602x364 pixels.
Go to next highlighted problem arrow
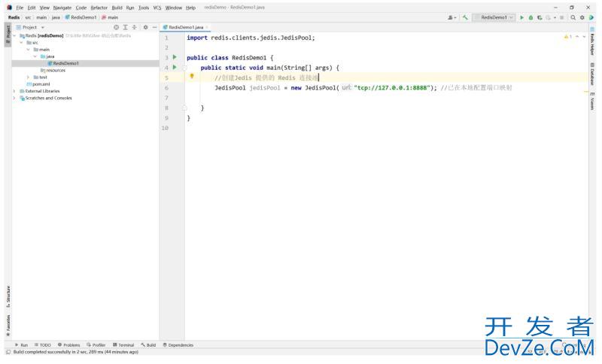click(585, 37)
